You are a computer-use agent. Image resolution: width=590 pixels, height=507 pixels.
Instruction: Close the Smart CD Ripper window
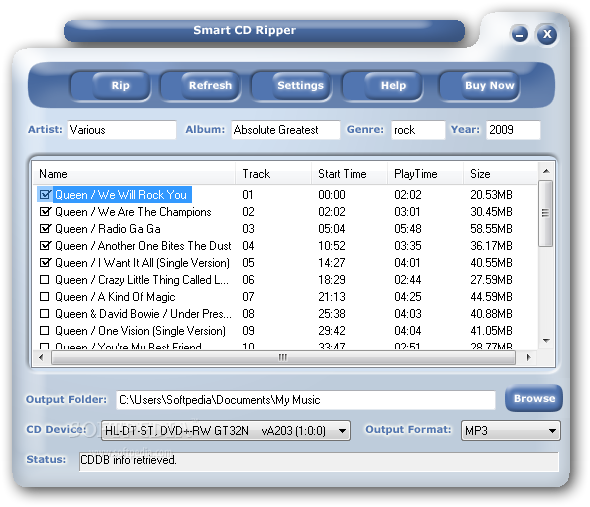[x=547, y=34]
